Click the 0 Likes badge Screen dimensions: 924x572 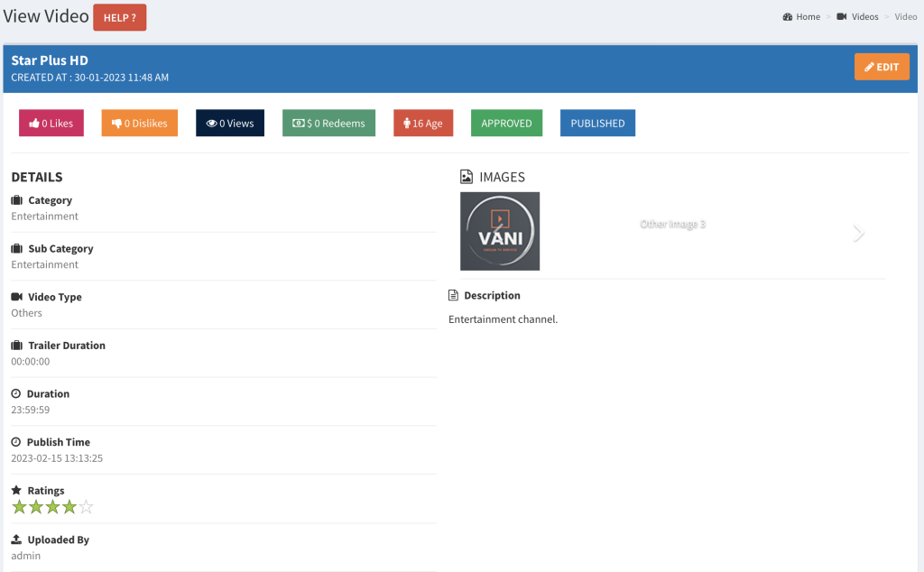[x=51, y=123]
